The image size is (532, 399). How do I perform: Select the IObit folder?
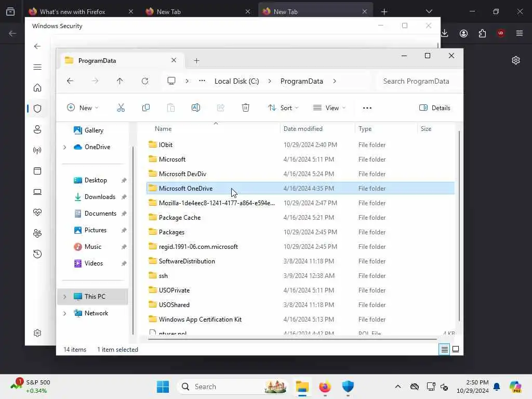(x=300, y=145)
